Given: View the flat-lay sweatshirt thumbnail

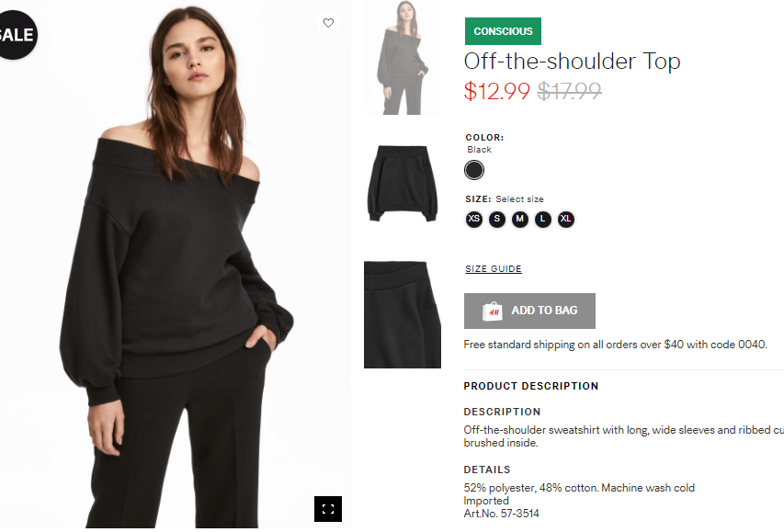Looking at the screenshot, I should tap(403, 184).
